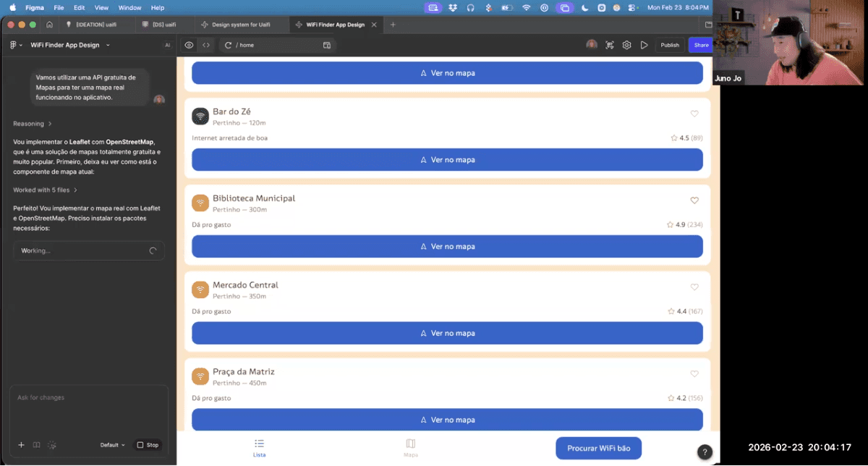Open the Help menu
Viewport: 868px width, 466px height.
click(158, 7)
